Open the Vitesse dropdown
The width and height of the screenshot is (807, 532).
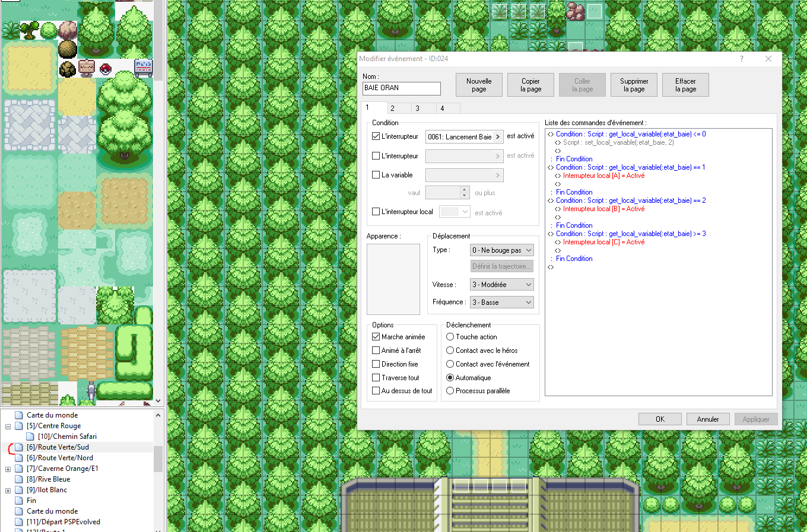[x=501, y=285]
